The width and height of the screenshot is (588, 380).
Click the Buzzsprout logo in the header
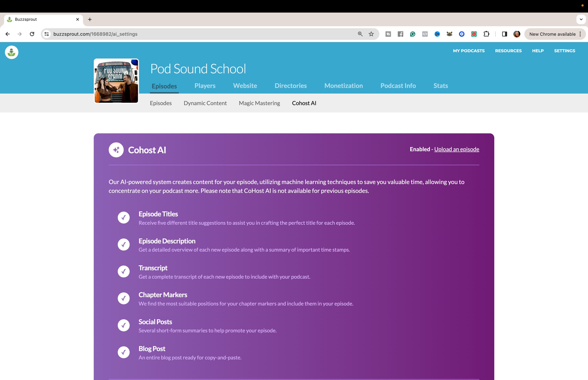click(x=12, y=52)
